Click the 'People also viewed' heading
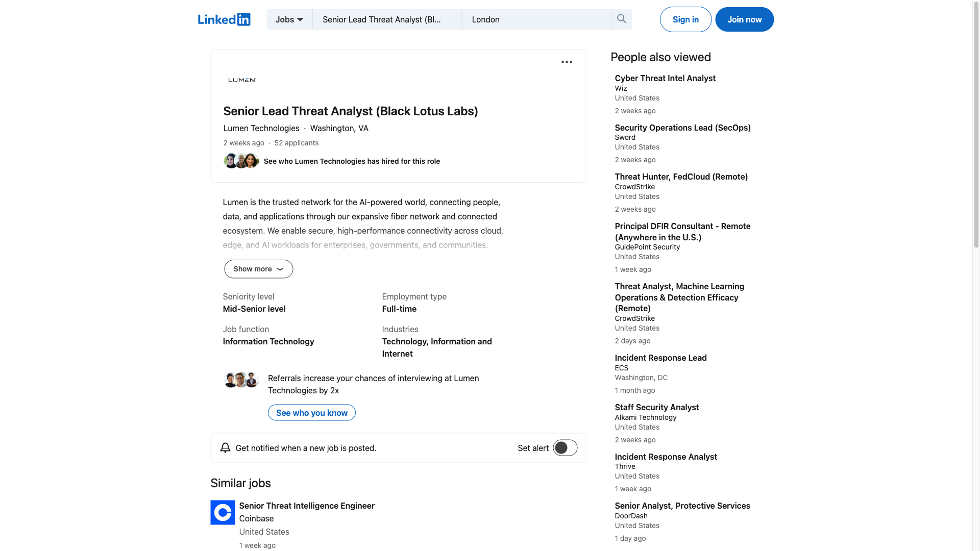 coord(660,57)
